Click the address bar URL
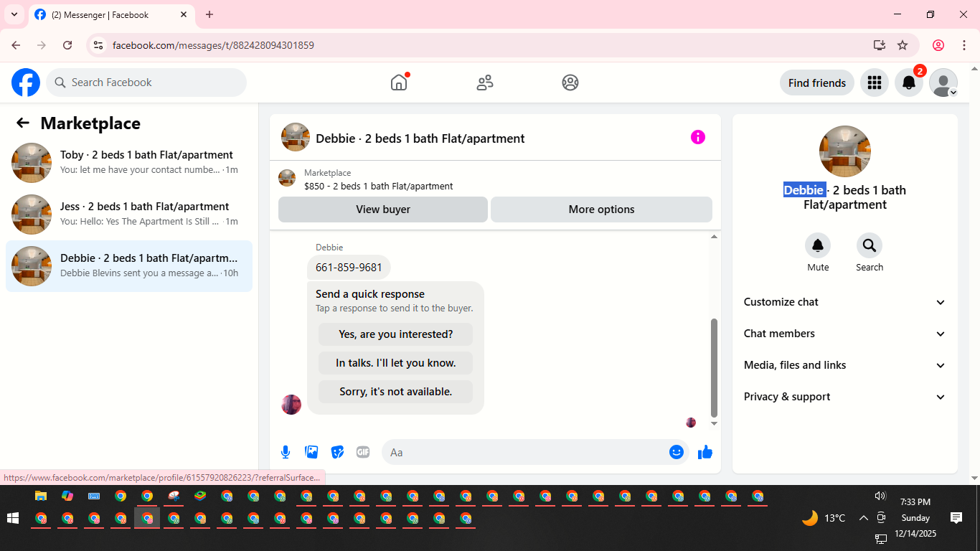Image resolution: width=980 pixels, height=551 pixels. 213,45
